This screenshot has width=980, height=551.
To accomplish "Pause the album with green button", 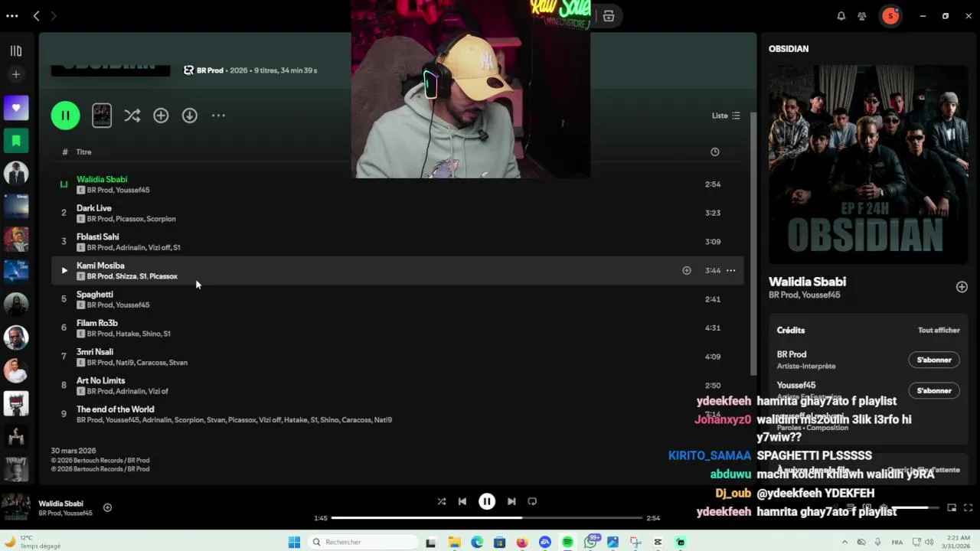I will [x=65, y=116].
